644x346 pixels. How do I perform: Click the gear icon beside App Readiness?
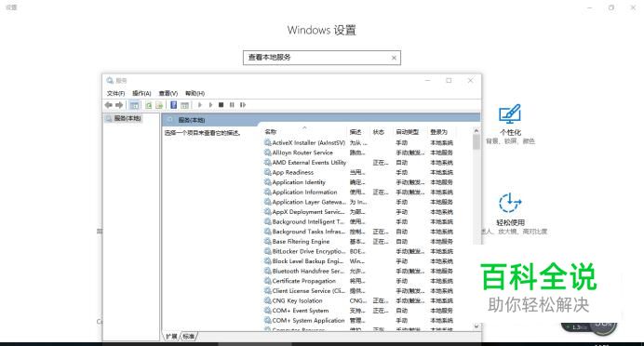coord(268,172)
